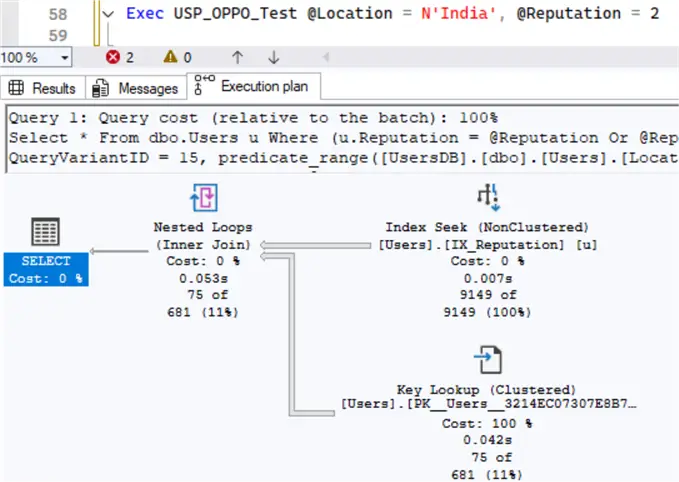The height and width of the screenshot is (482, 679).
Task: Click the Nested Loops (Inner Join) label
Action: coord(202,236)
